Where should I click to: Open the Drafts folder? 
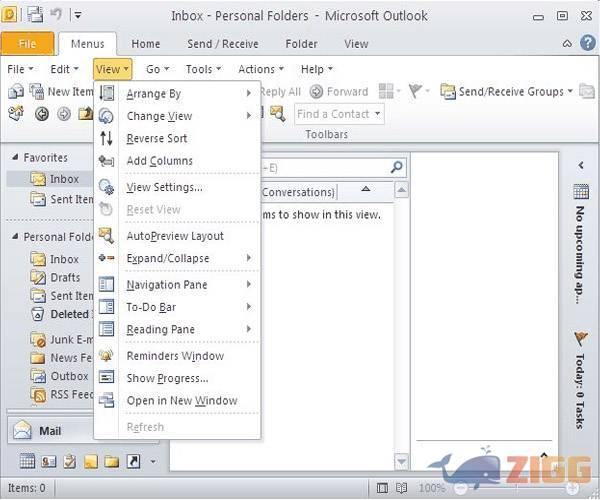pos(55,277)
